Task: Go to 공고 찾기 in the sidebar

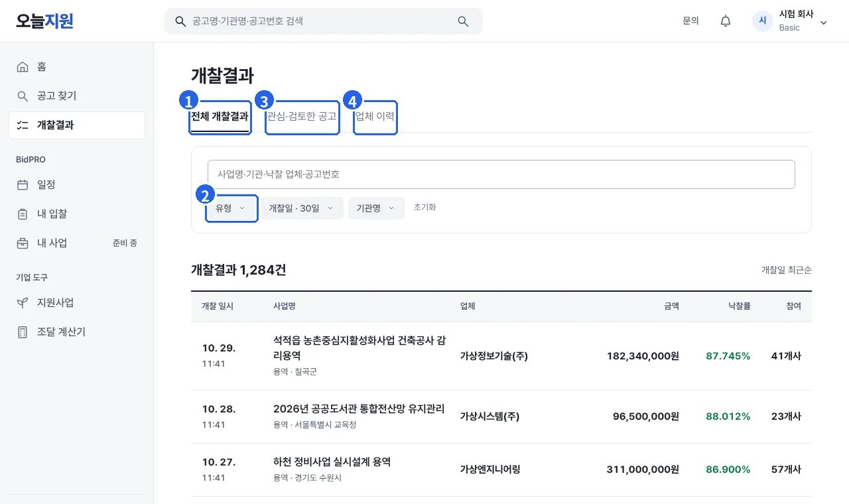Action: [x=76, y=96]
